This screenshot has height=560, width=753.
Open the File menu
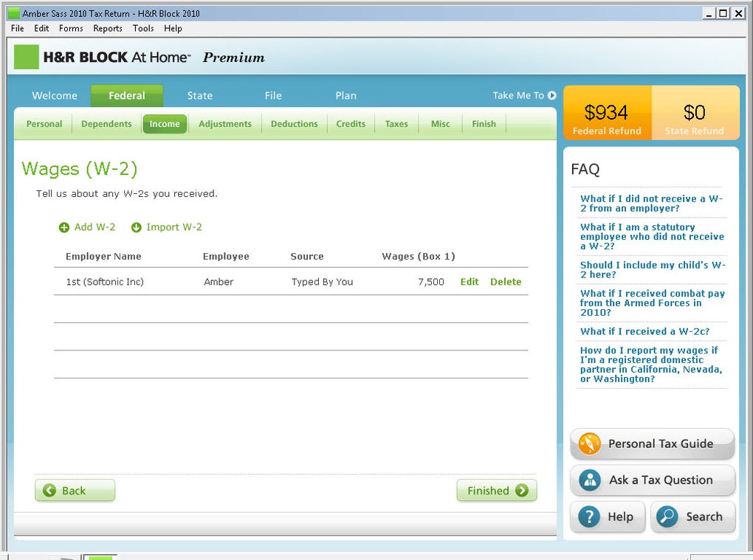click(17, 28)
